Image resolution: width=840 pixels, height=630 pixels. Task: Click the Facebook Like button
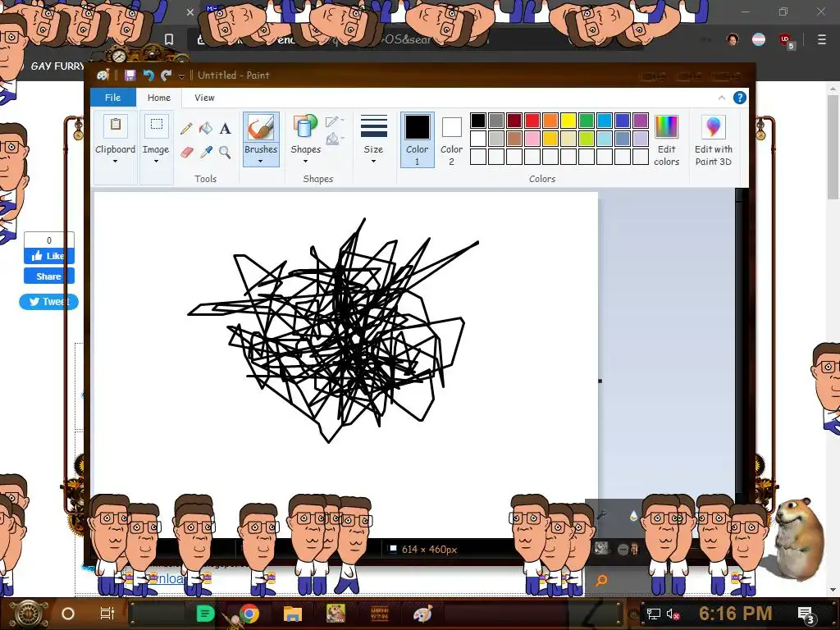[x=48, y=256]
